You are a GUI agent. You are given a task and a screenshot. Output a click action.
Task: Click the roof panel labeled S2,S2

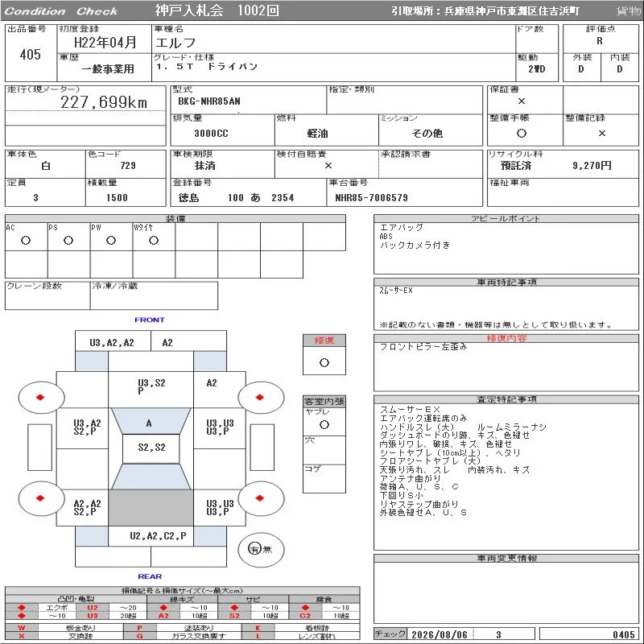(151, 448)
